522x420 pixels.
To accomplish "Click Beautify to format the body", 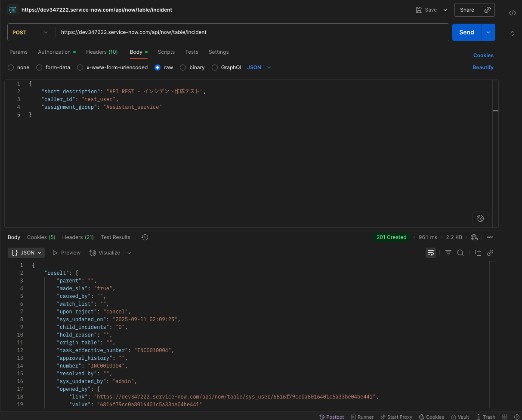I will click(483, 67).
